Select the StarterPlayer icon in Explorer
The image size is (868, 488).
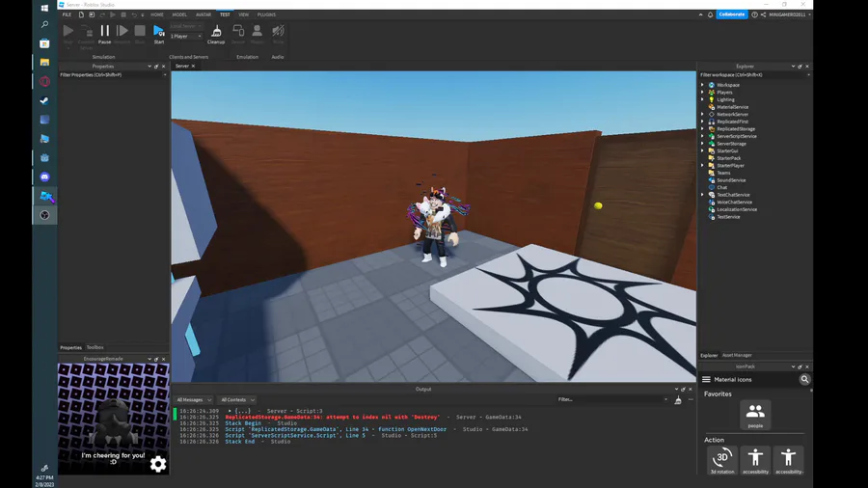pyautogui.click(x=712, y=166)
